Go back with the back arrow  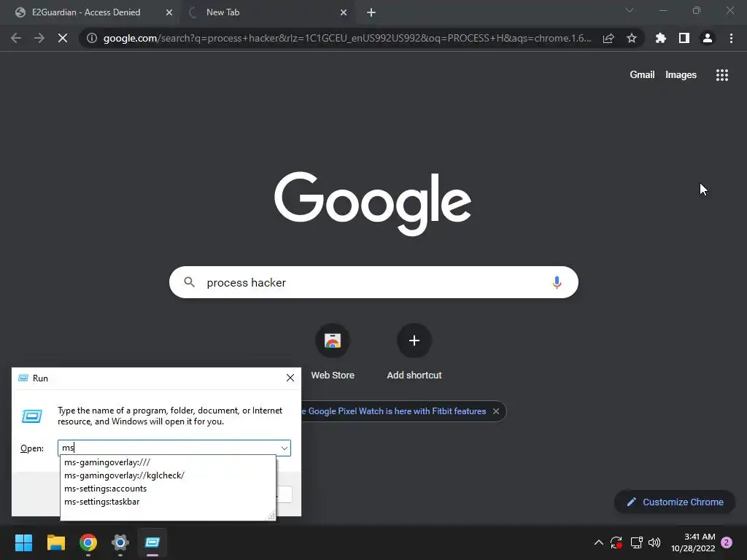(x=16, y=38)
